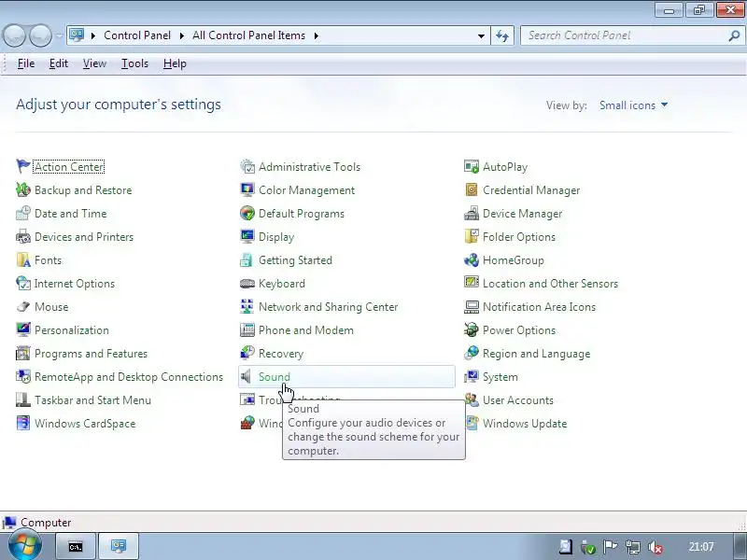Click the Internet Options globe icon
Screen dimensions: 747x560
22,283
